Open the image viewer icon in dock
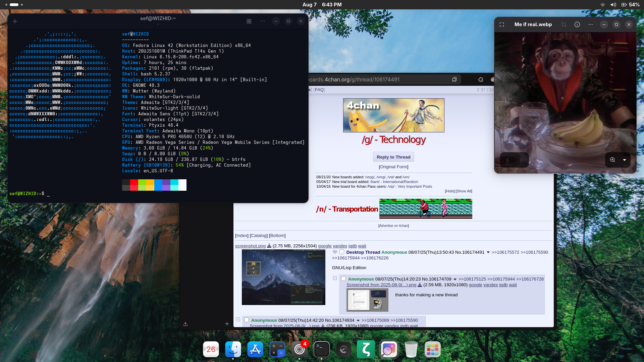The image size is (644, 362). click(x=389, y=350)
